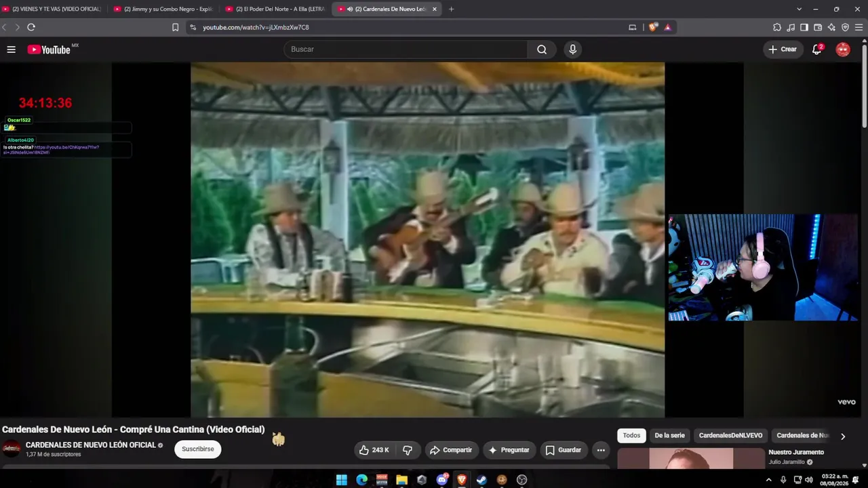This screenshot has width=868, height=488.
Task: Go back to the previous page
Action: (x=5, y=27)
